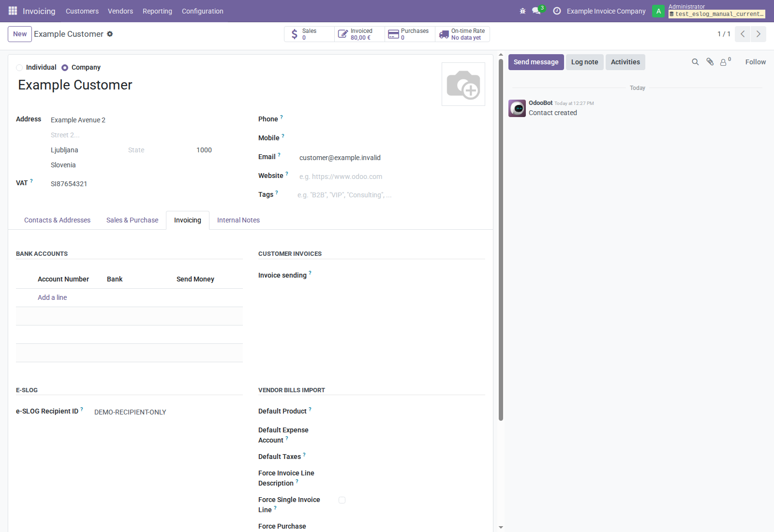Click the debug bug icon

[x=522, y=11]
